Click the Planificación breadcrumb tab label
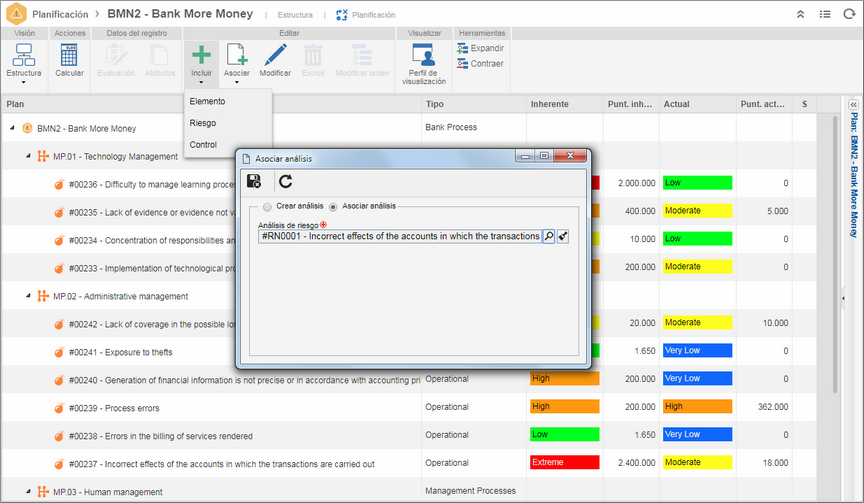 point(374,15)
